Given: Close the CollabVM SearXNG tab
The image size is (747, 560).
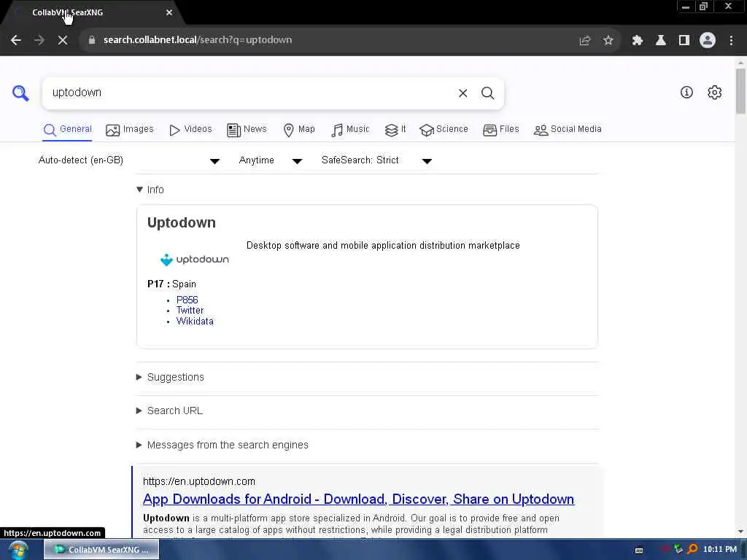Looking at the screenshot, I should pos(169,12).
